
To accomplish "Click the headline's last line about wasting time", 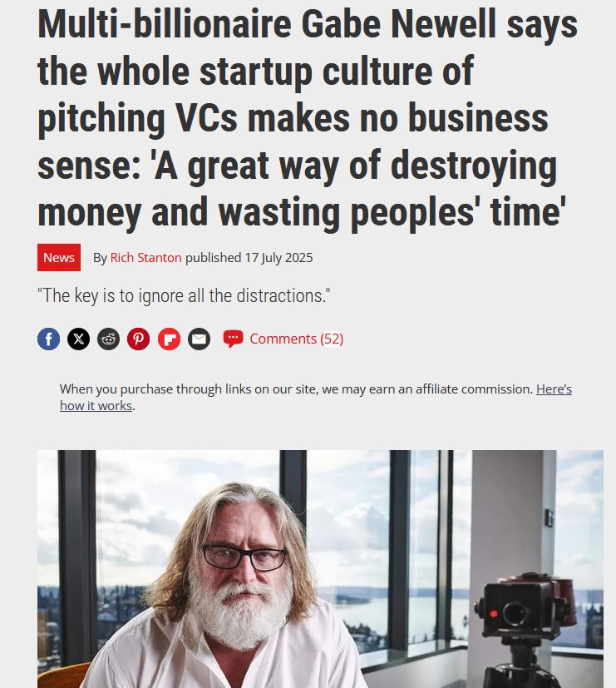I will [x=302, y=212].
